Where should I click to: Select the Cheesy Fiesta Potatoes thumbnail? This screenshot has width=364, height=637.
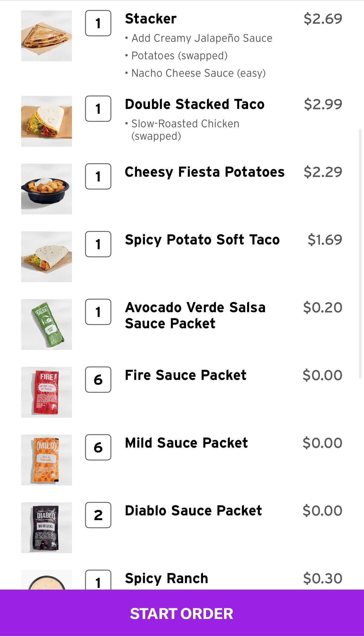click(x=47, y=189)
